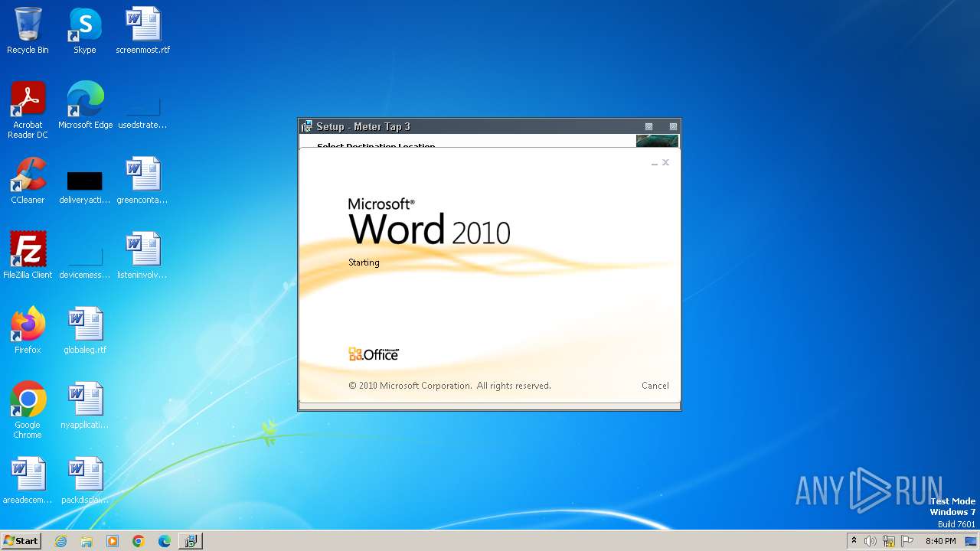Close the Word 2010 splash screen
This screenshot has height=551, width=980.
pos(666,162)
